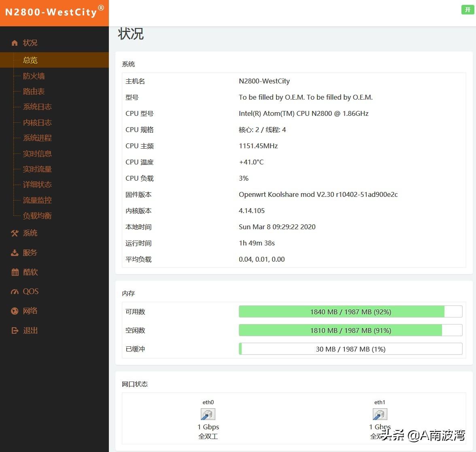Screen dimensions: 476x452
Task: Click the wrench tools icon for 系统
Action: [15, 233]
